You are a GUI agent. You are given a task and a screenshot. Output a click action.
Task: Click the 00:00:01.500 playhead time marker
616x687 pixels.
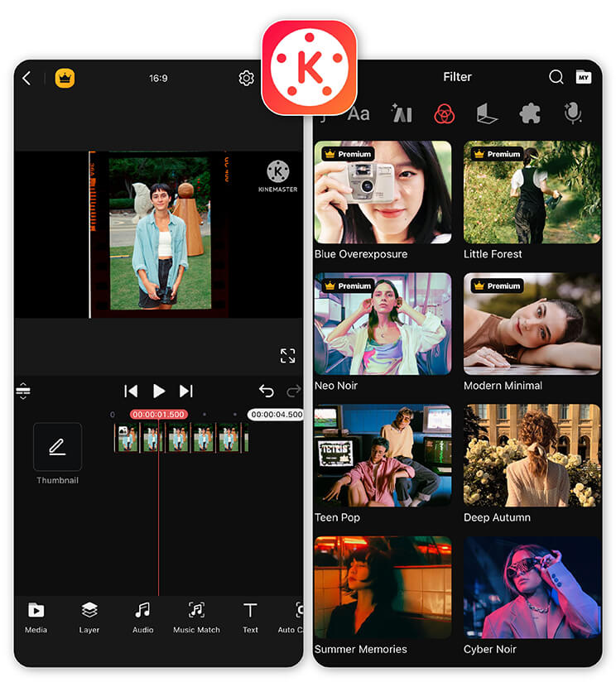click(x=159, y=415)
